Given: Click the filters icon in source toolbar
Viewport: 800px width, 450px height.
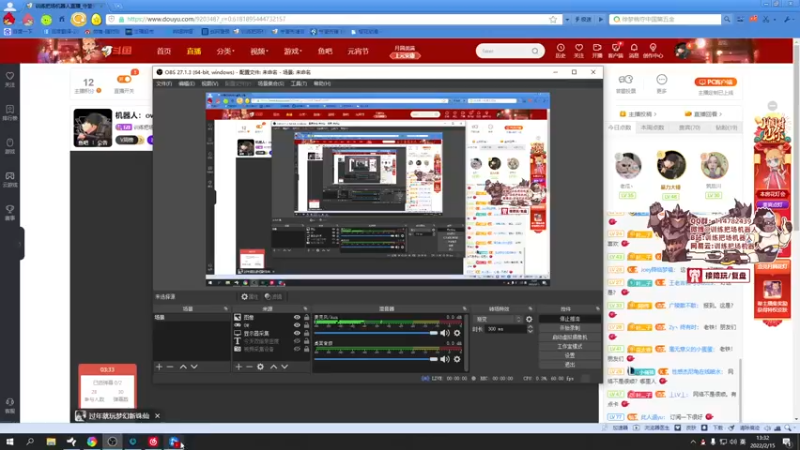Looking at the screenshot, I should pos(273,296).
